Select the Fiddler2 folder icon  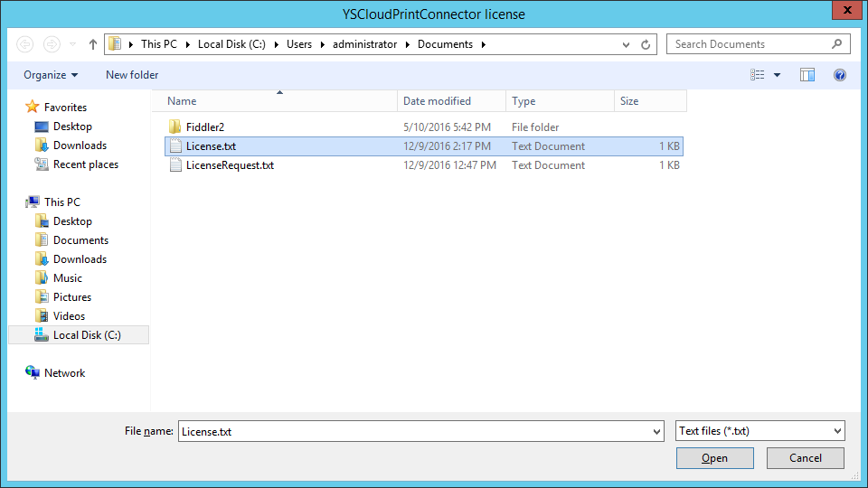175,127
